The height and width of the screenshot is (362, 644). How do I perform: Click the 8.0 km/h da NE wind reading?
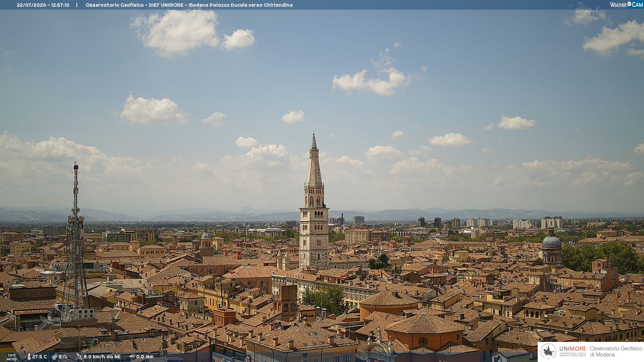click(x=102, y=357)
